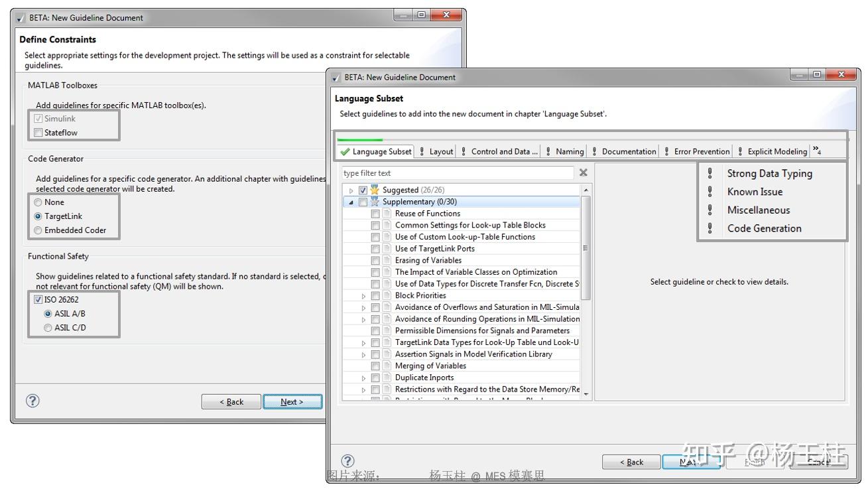The image size is (868, 491).
Task: Click the exclamation icon beside Strong Data Typing
Action: pos(710,173)
